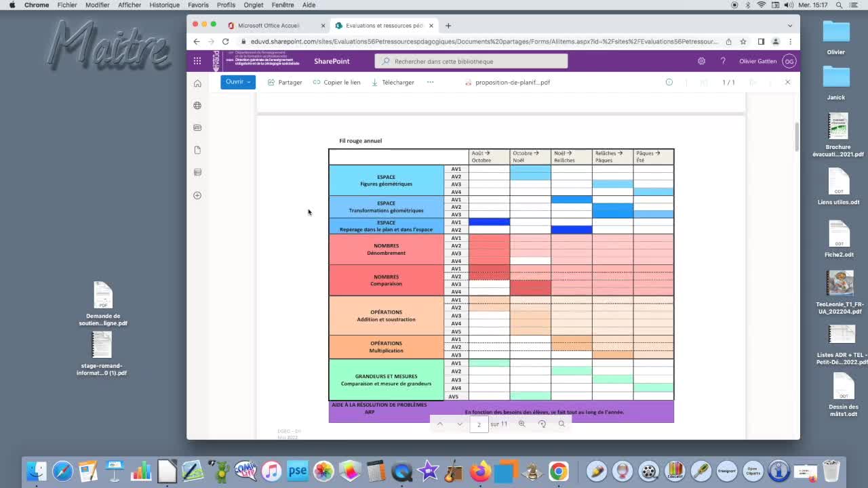The width and height of the screenshot is (868, 488).
Task: Open SharePoint settings gear
Action: point(701,61)
